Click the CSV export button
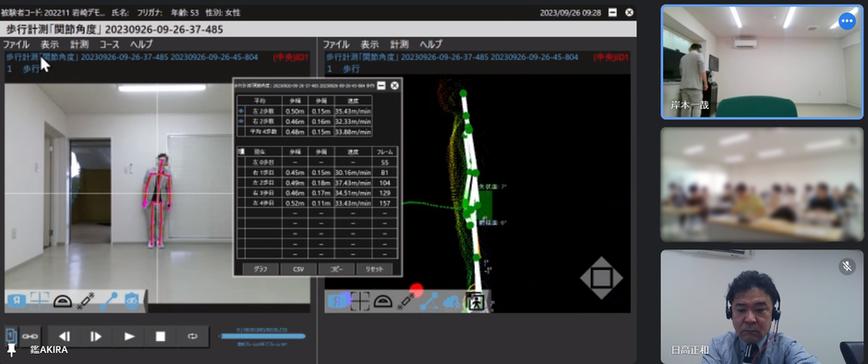868x364 pixels. point(298,269)
